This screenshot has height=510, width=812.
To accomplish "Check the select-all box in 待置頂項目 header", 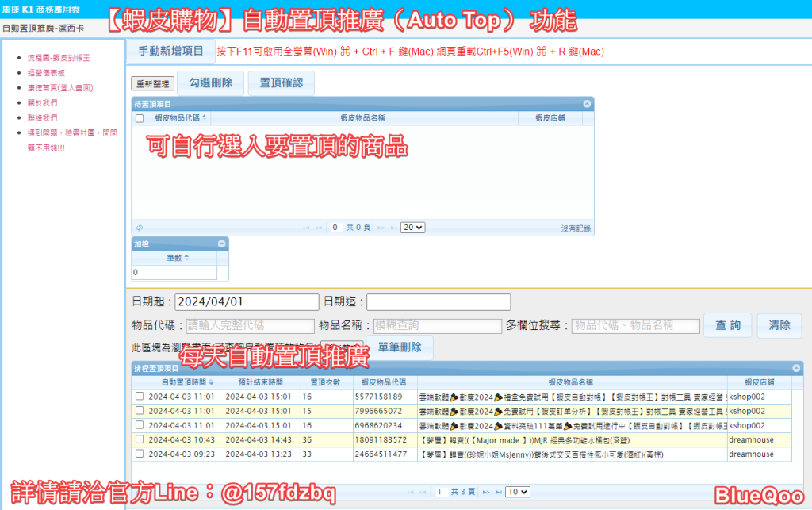I will click(x=140, y=118).
